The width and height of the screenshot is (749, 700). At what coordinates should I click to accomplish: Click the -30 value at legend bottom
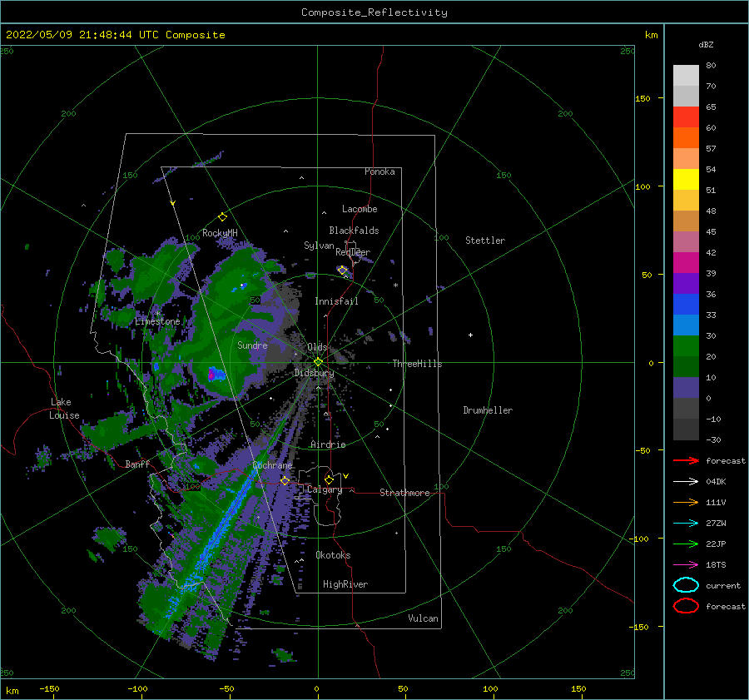coord(714,440)
